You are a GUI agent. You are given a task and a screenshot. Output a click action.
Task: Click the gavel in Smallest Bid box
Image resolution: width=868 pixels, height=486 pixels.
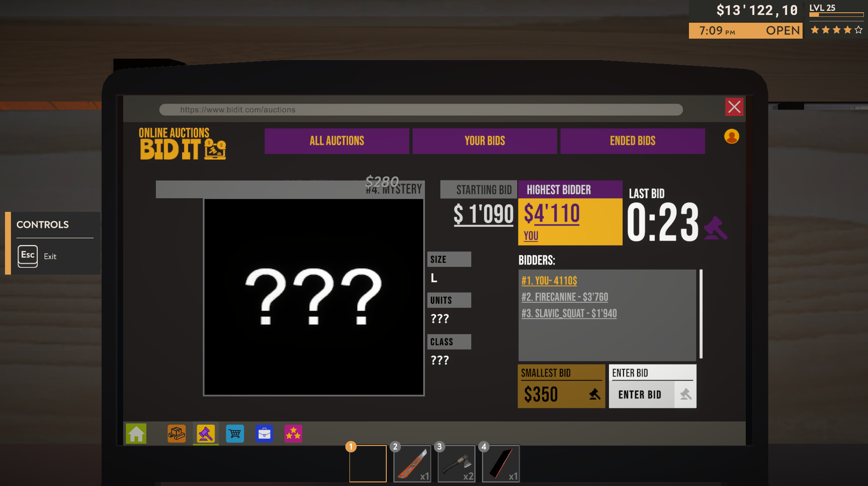594,394
